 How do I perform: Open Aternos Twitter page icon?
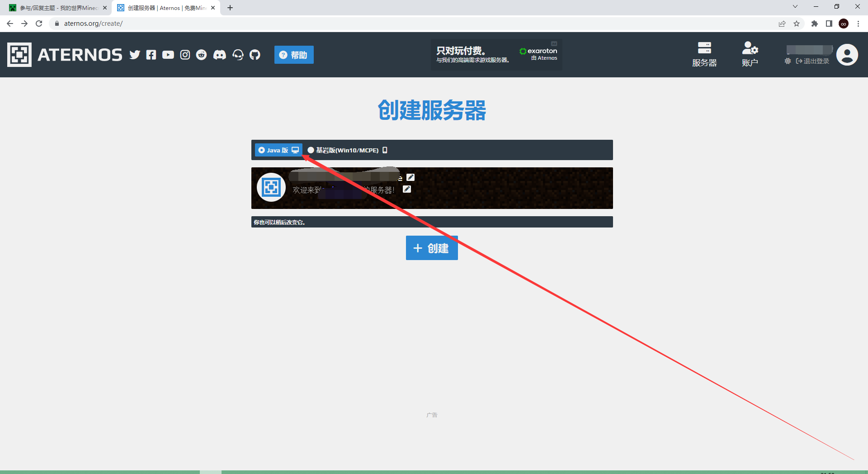tap(135, 55)
